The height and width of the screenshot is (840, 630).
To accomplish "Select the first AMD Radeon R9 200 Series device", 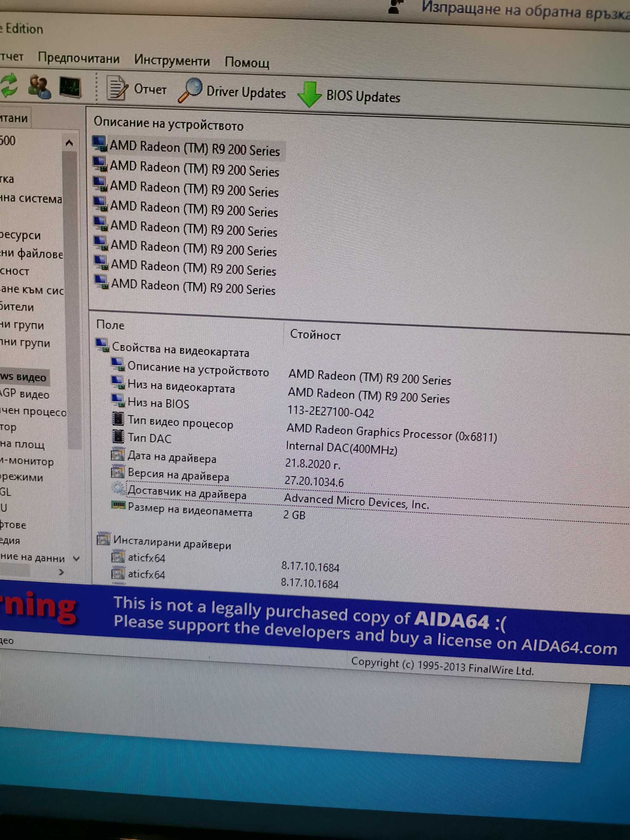I will [x=194, y=148].
